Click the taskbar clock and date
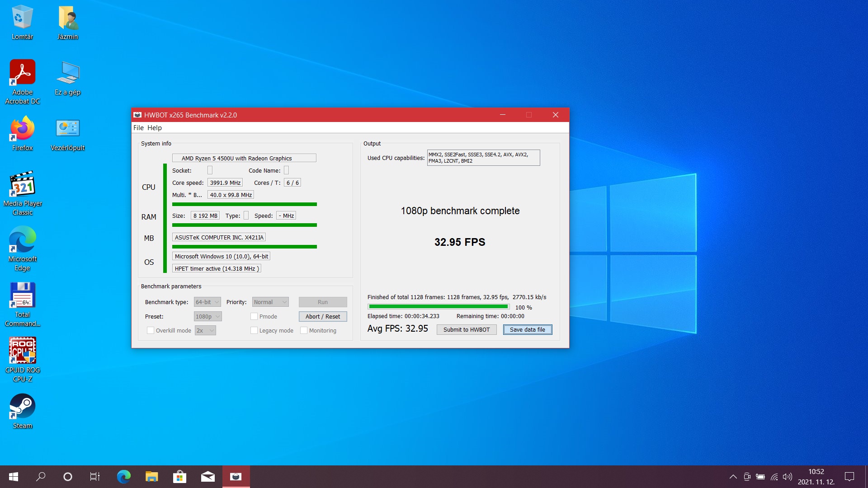The image size is (868, 488). (816, 477)
